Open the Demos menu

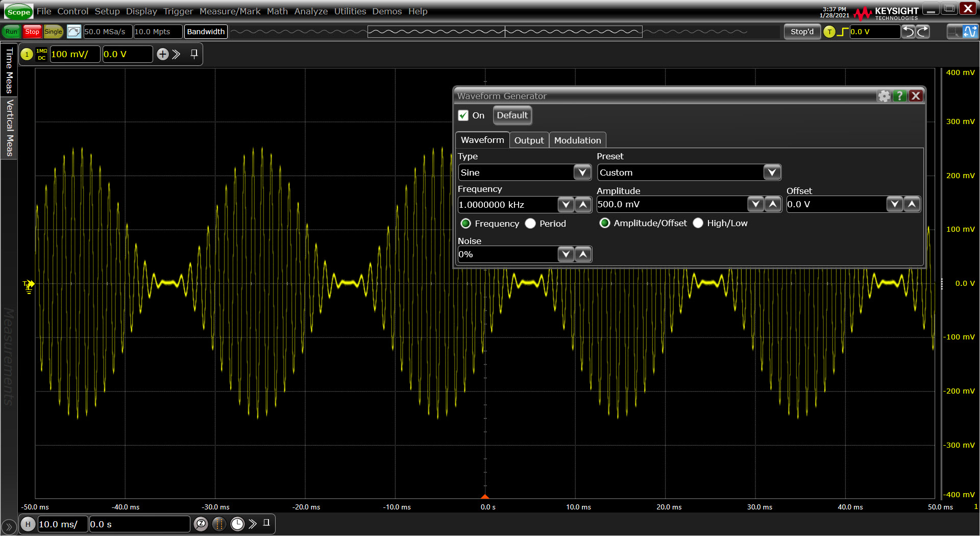click(x=387, y=11)
